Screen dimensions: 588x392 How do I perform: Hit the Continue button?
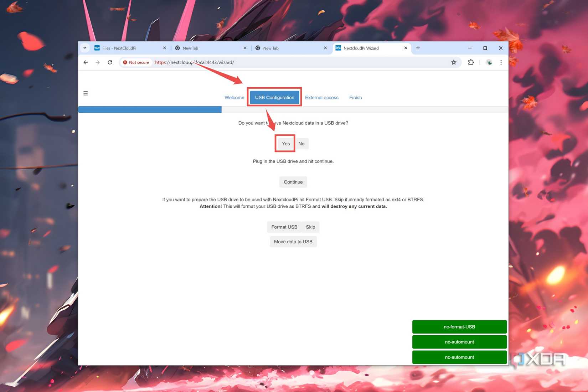pos(293,182)
